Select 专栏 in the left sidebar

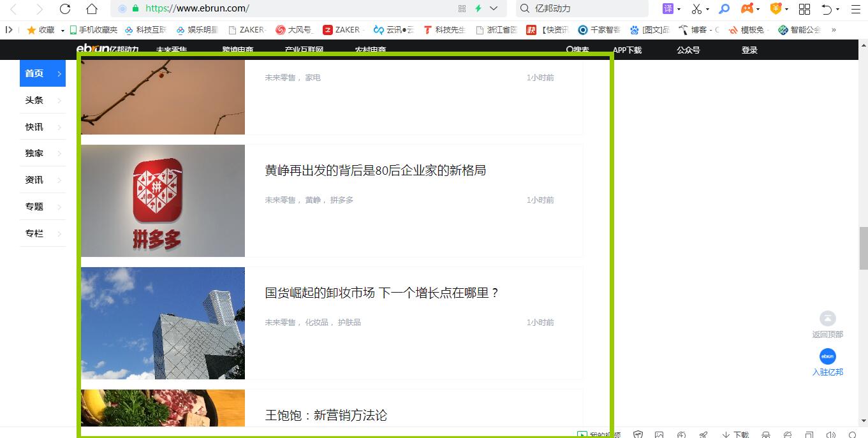[43, 233]
